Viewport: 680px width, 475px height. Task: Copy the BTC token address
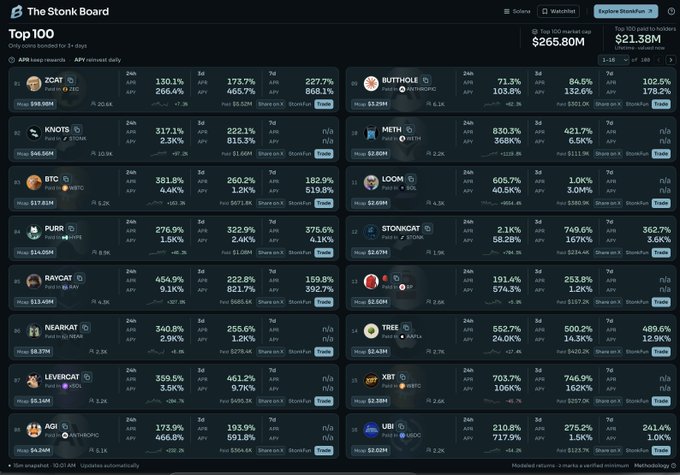[66, 179]
